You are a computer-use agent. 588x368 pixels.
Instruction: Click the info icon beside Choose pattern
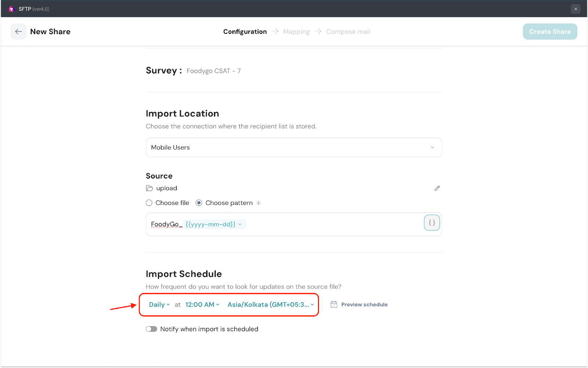coord(259,203)
